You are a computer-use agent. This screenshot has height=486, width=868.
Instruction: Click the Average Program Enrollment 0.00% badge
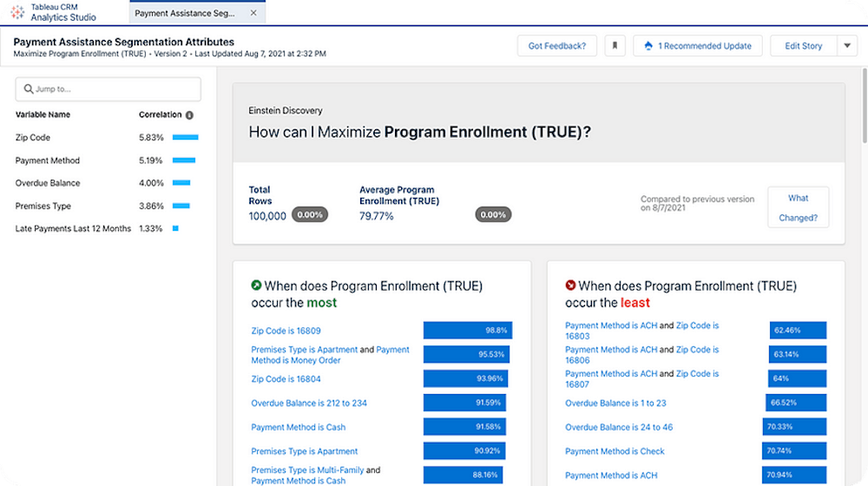(493, 214)
